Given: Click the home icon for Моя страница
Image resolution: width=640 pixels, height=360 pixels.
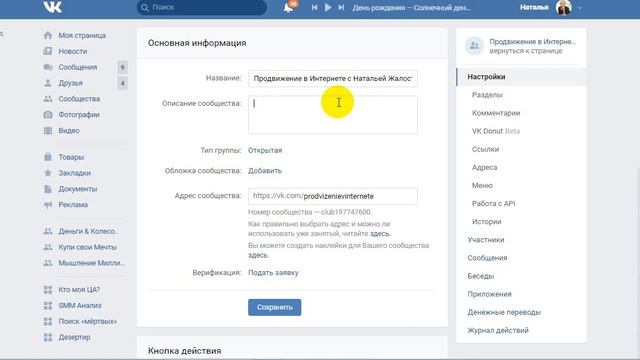Looking at the screenshot, I should tap(48, 35).
